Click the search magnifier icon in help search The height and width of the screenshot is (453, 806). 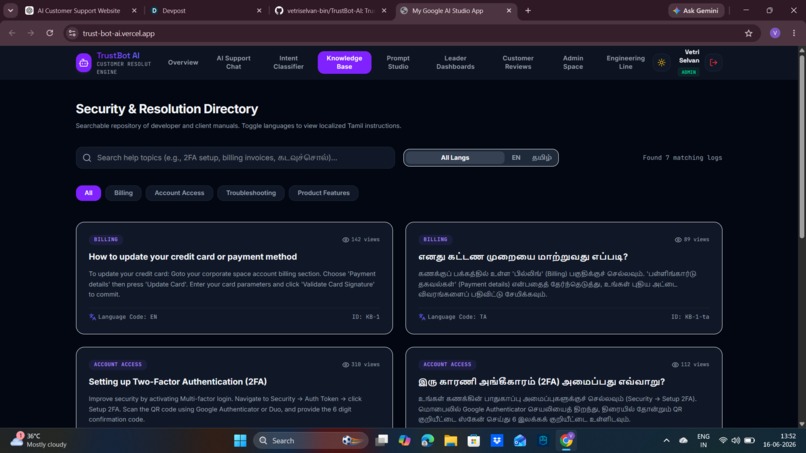point(87,158)
